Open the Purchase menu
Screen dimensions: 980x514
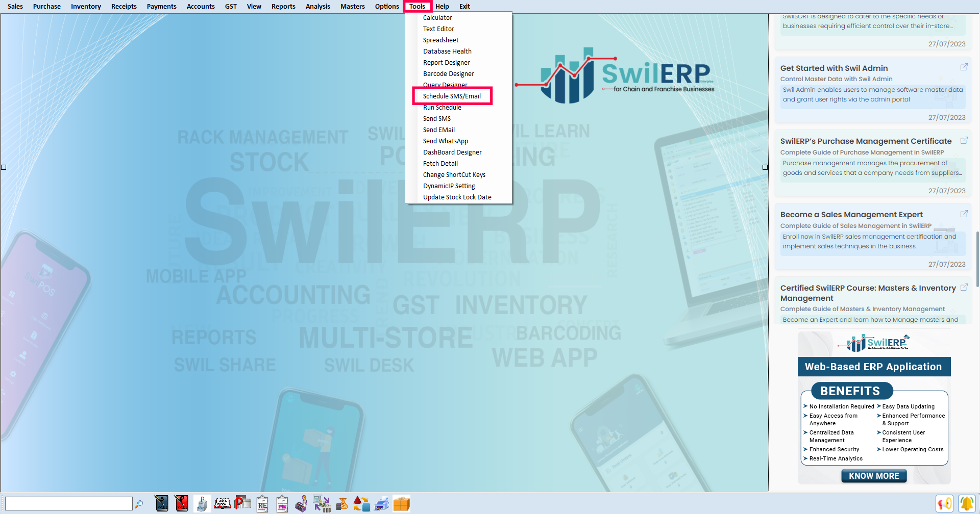[x=47, y=6]
